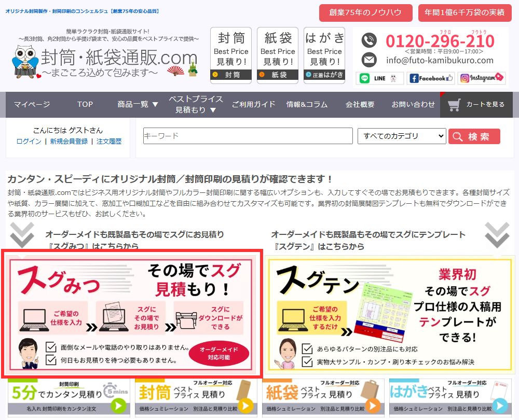The image size is (519, 420).
Task: Click the 注文履歴 link
Action: coord(109,142)
